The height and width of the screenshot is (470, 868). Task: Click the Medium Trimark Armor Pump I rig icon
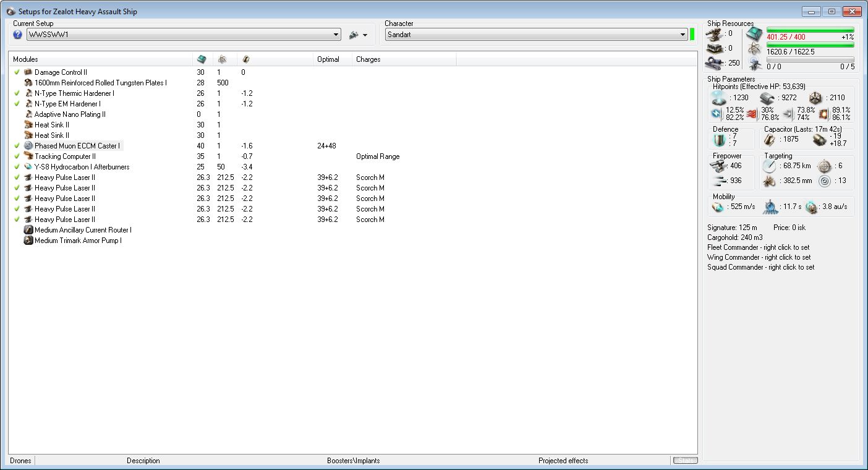click(28, 241)
